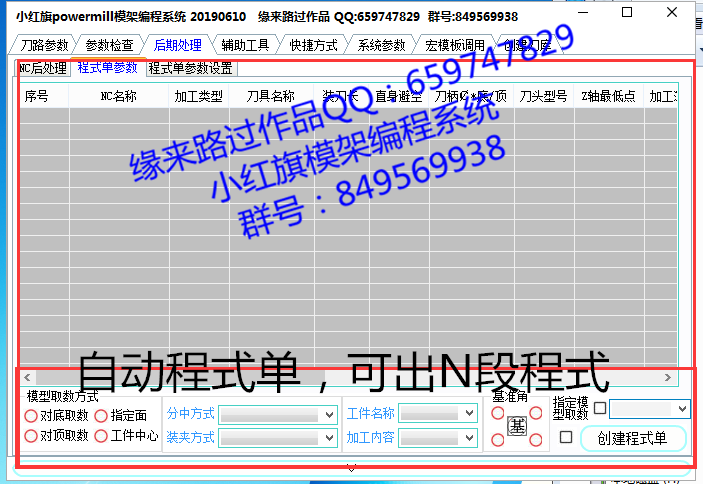Switch to the 刀路参数 tab
703x484 pixels.
(x=44, y=45)
